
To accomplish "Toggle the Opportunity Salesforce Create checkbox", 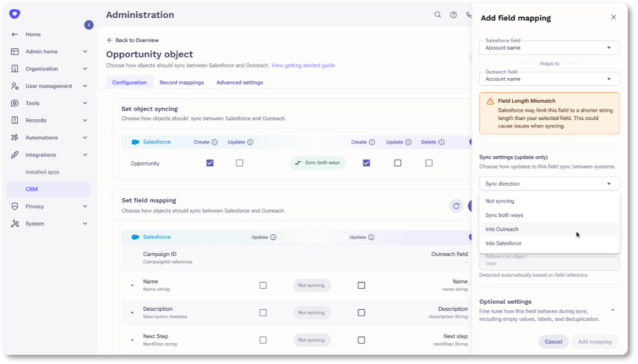I will click(210, 163).
